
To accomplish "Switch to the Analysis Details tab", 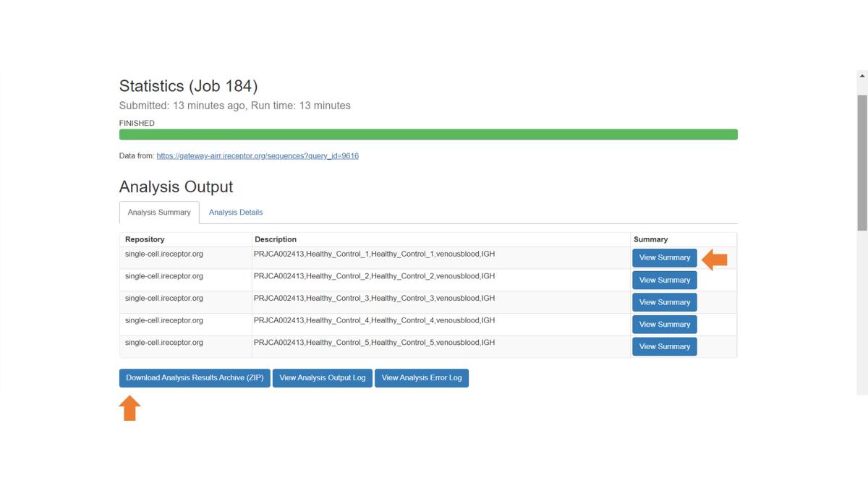I will coord(236,213).
